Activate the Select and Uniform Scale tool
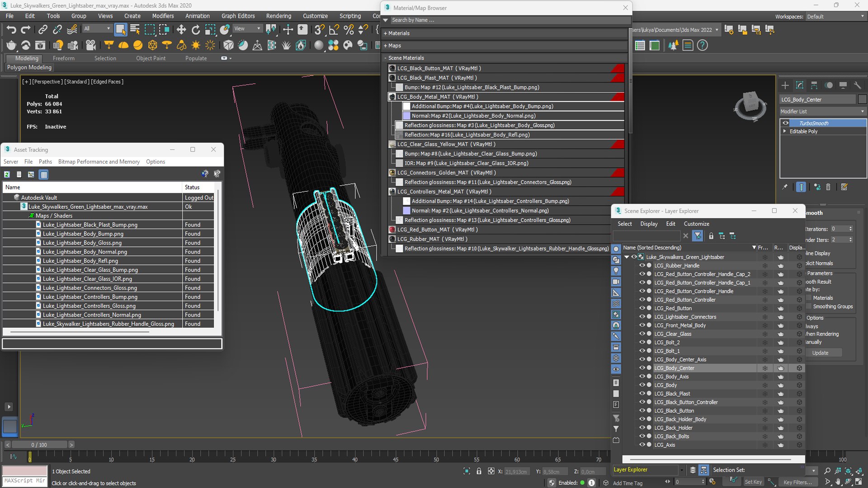This screenshot has width=868, height=488. [x=210, y=30]
